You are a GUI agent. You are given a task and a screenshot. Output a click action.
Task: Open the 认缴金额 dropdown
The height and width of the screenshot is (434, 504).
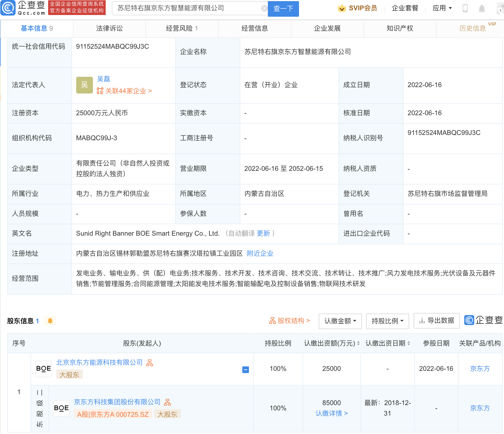click(340, 321)
